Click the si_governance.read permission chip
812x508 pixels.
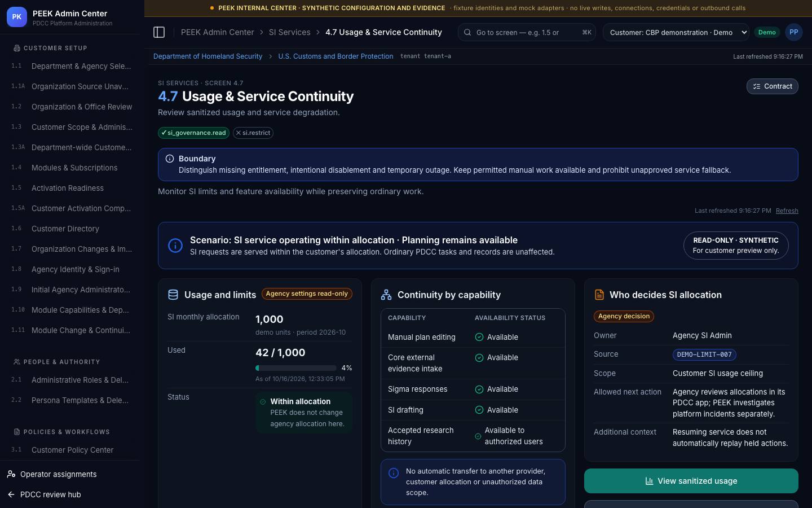click(193, 133)
